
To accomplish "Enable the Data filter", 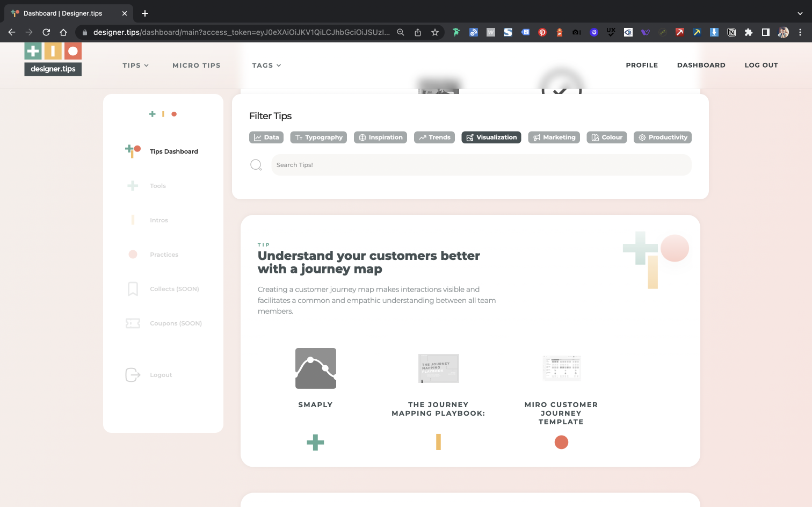I will click(266, 137).
